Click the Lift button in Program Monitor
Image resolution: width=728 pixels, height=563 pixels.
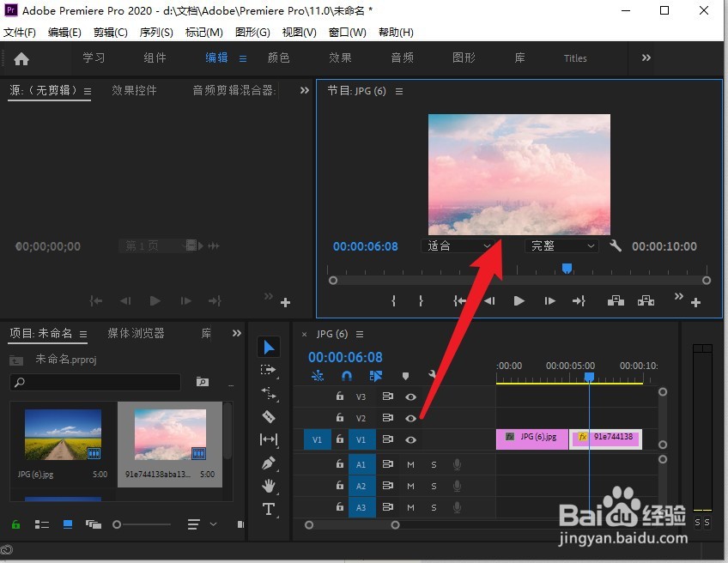[x=616, y=300]
